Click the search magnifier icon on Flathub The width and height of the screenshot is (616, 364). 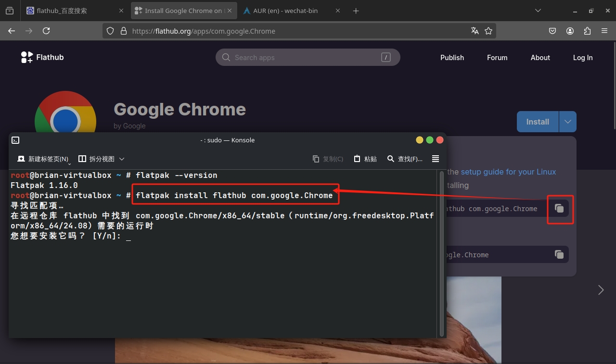tap(226, 57)
